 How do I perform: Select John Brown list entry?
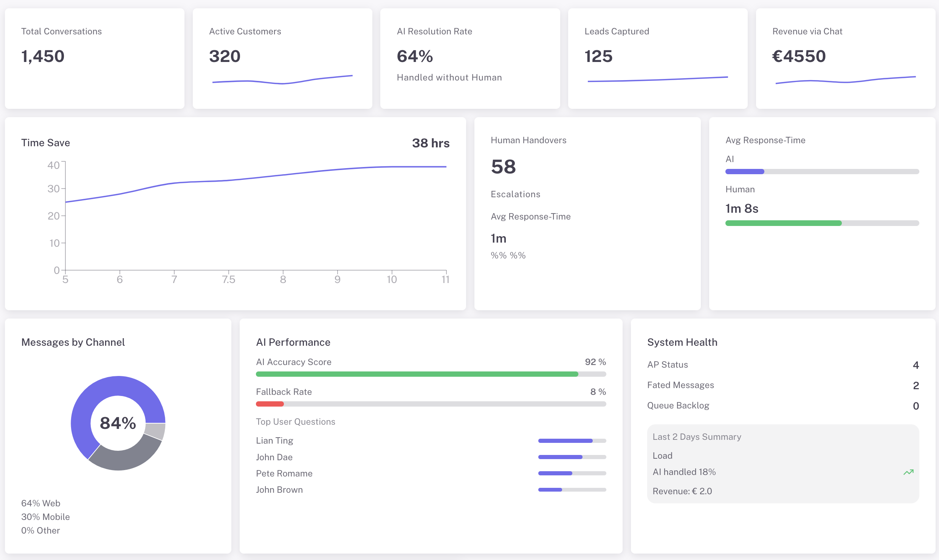click(279, 490)
